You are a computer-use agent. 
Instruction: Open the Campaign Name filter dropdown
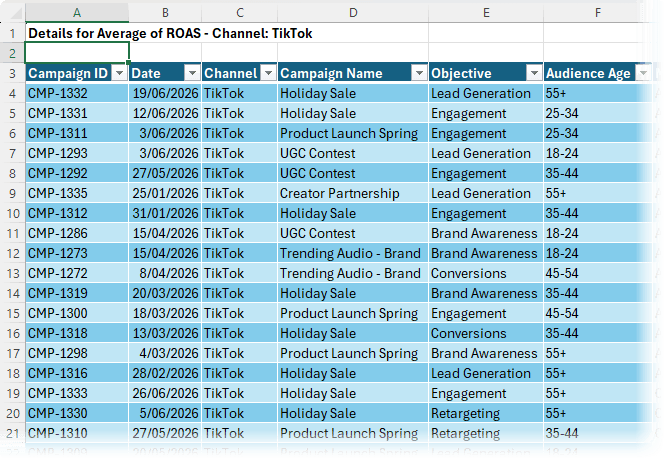pos(419,73)
